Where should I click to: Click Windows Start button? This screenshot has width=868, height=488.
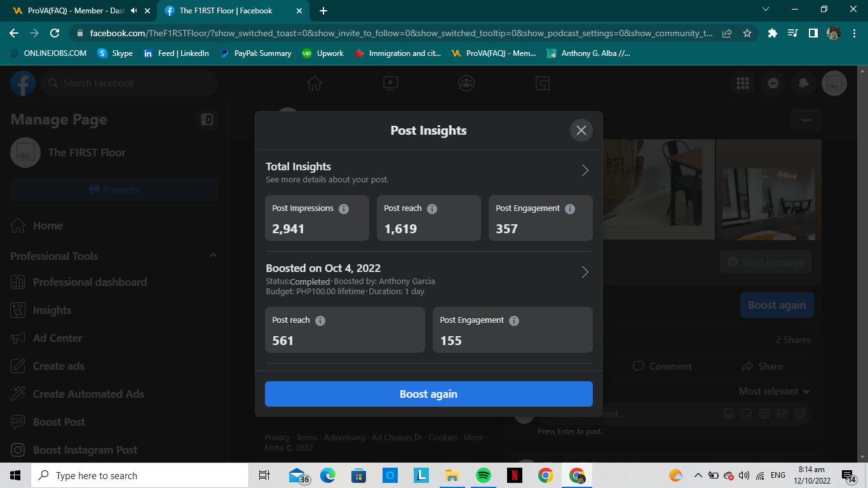click(15, 475)
